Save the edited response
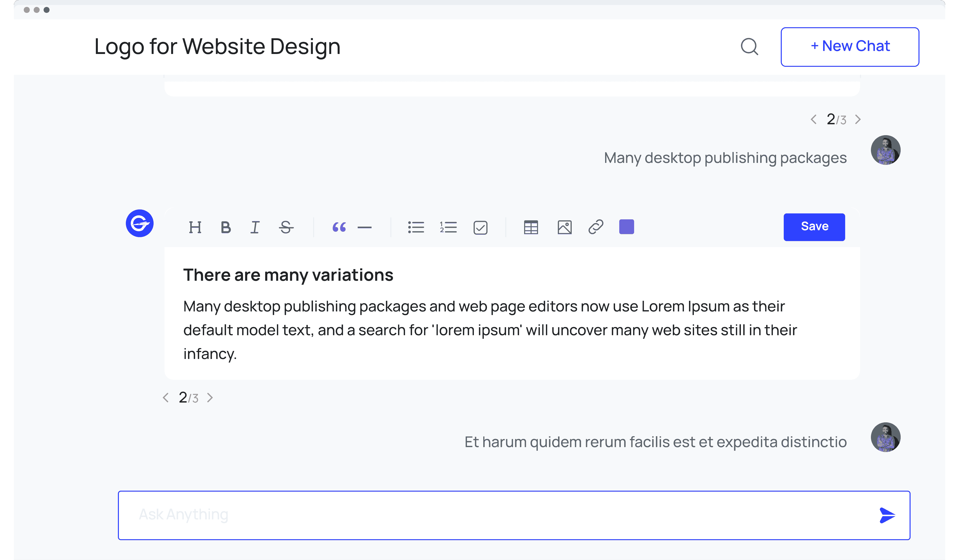 tap(814, 227)
